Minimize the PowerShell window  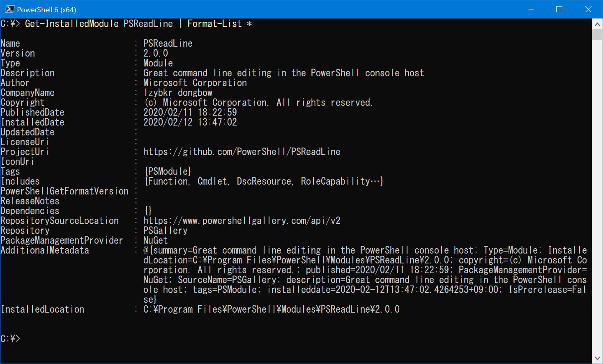pos(531,9)
